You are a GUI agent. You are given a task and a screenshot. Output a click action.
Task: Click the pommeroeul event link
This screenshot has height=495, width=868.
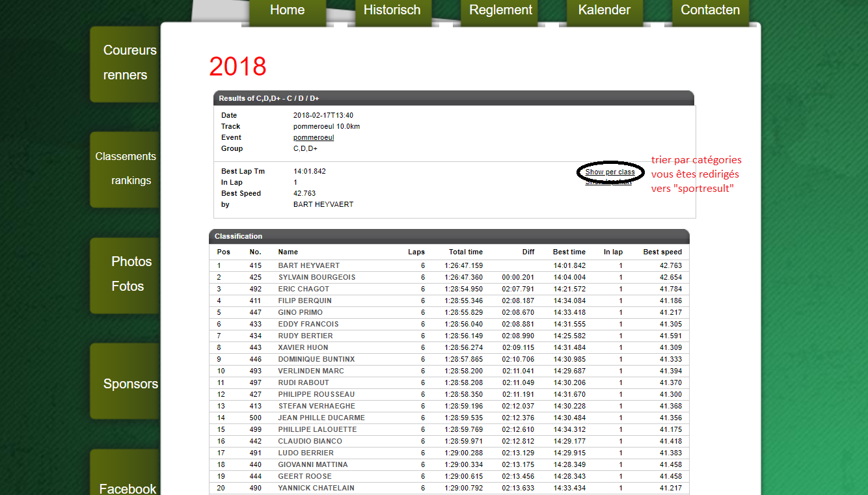point(314,138)
